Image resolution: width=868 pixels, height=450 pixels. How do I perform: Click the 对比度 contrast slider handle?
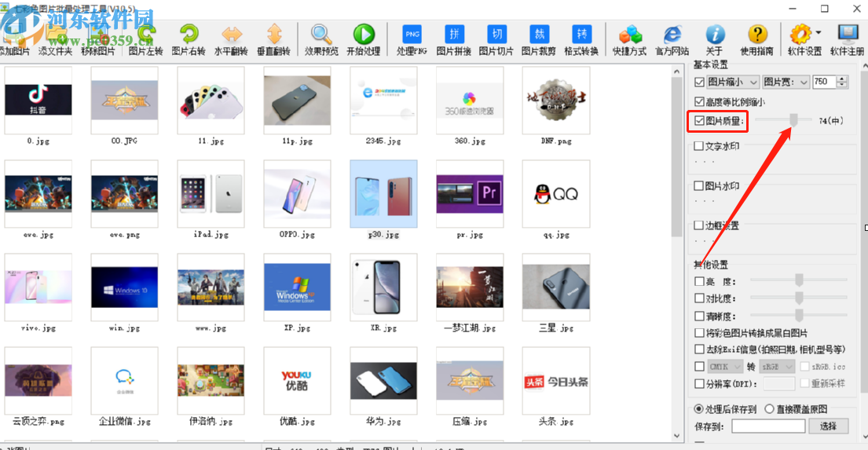point(799,298)
